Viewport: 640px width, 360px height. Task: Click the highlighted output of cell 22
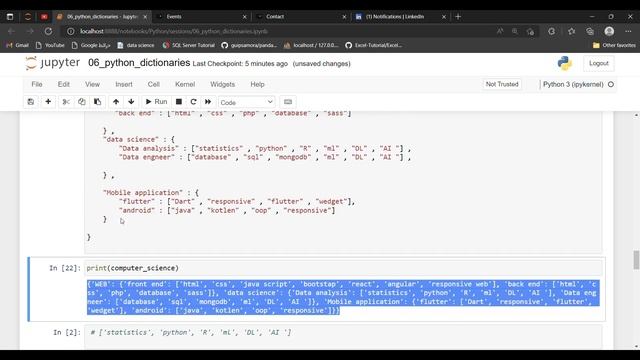pos(343,297)
